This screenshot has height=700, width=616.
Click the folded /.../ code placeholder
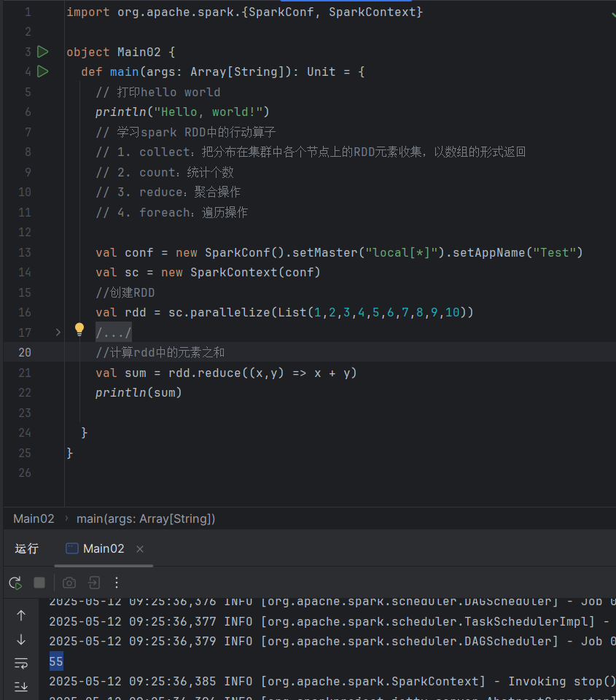[114, 332]
